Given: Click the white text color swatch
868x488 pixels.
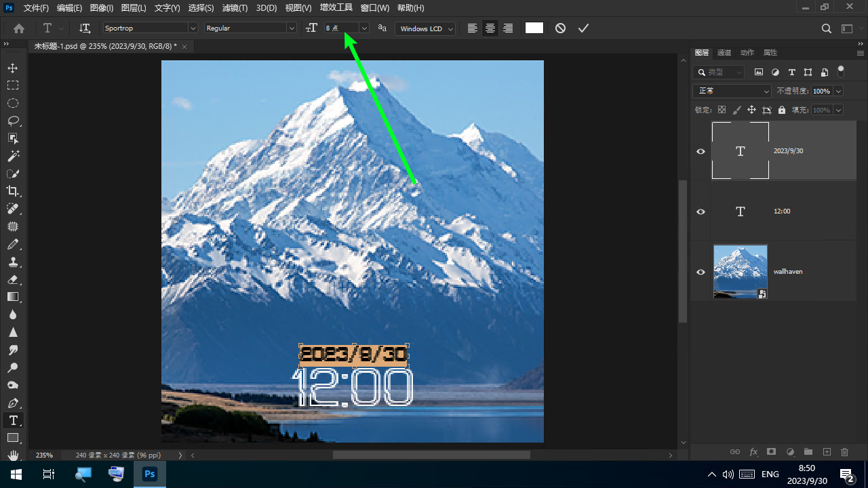Looking at the screenshot, I should point(534,28).
